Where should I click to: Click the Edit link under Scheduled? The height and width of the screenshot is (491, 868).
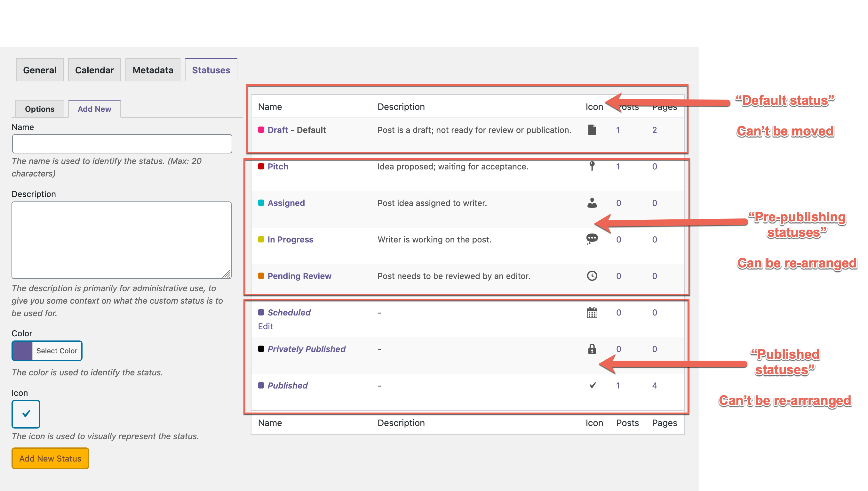pos(265,326)
